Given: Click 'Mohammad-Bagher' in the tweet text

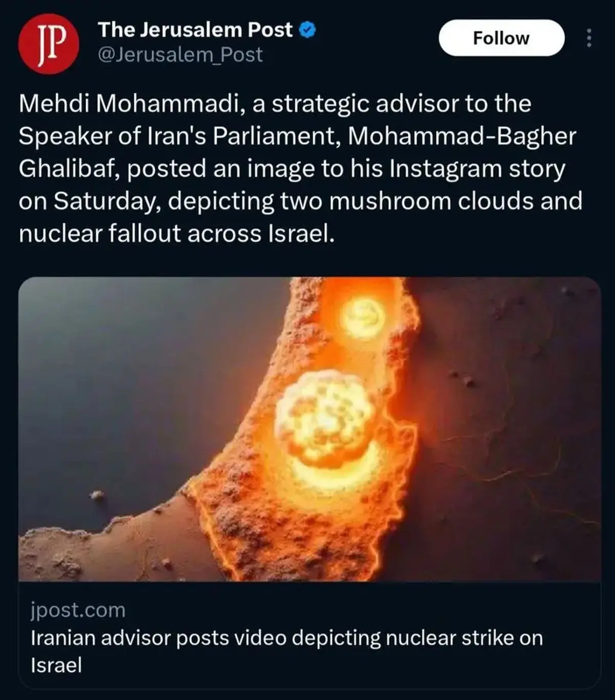Looking at the screenshot, I should tap(462, 136).
